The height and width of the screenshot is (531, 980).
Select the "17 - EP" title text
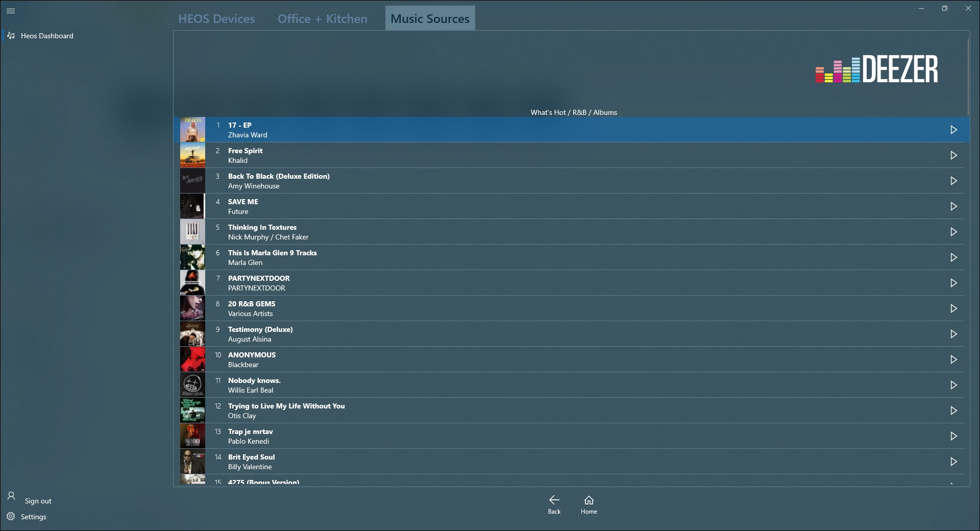[x=240, y=125]
